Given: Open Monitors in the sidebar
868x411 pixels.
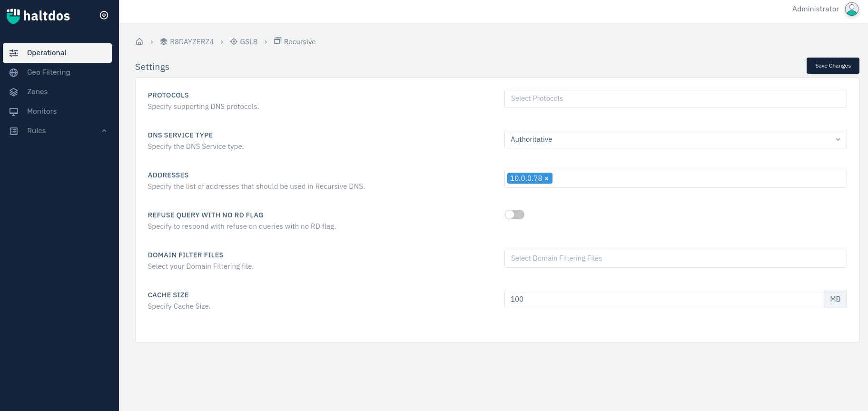Looking at the screenshot, I should click(57, 111).
